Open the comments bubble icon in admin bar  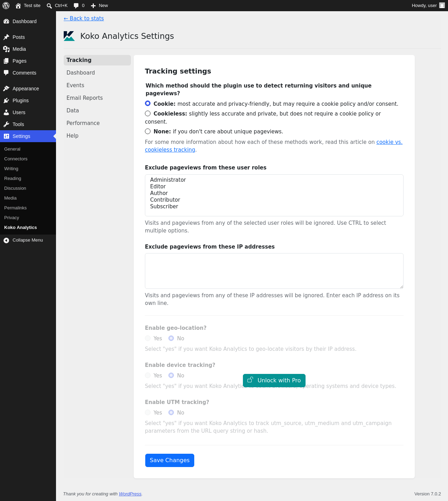click(76, 6)
